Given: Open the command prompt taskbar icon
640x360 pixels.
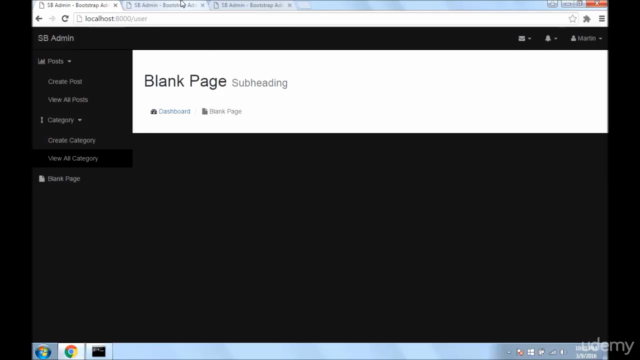Looking at the screenshot, I should click(98, 351).
